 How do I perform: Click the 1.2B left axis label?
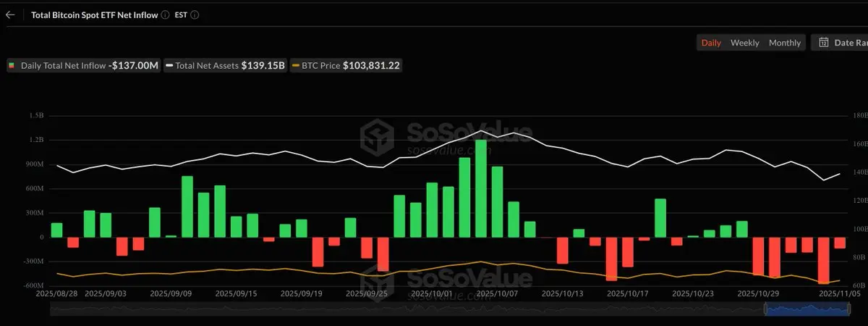click(36, 140)
